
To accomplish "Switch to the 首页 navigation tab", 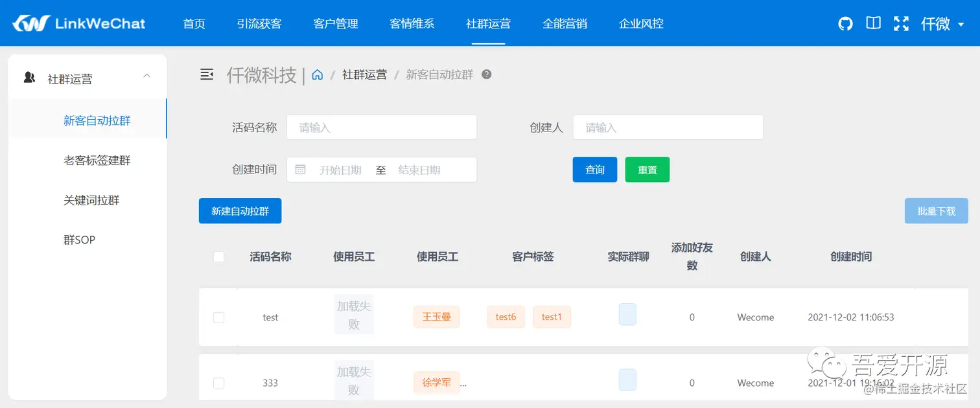I will tap(194, 23).
